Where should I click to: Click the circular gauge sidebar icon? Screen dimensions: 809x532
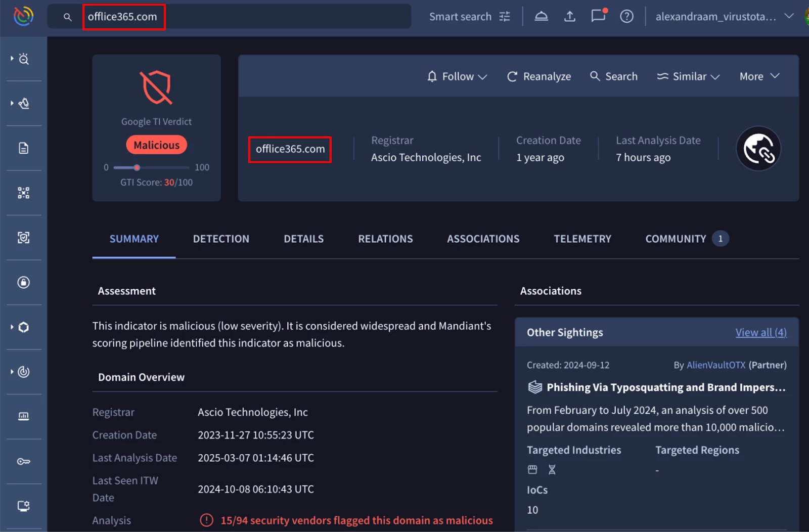click(x=24, y=372)
